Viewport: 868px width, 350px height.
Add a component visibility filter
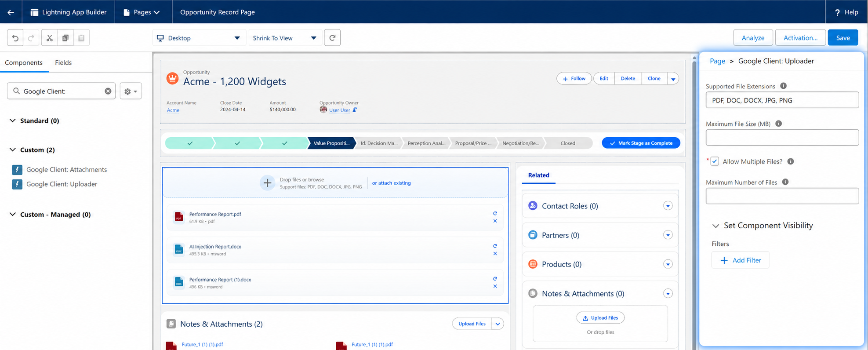[x=740, y=260]
